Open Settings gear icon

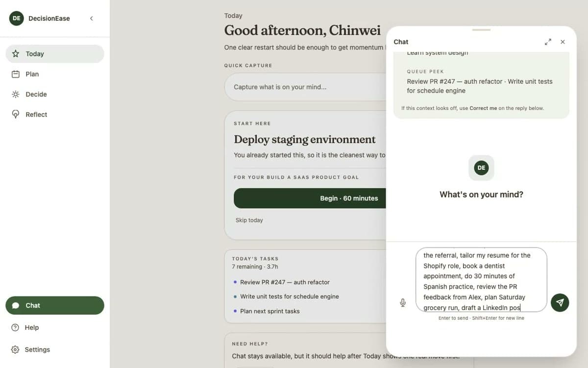pyautogui.click(x=15, y=349)
